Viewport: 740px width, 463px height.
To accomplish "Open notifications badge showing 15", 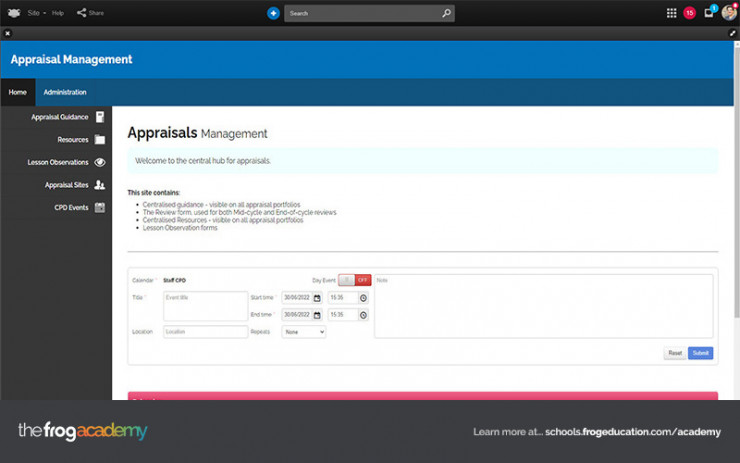I will pos(690,13).
